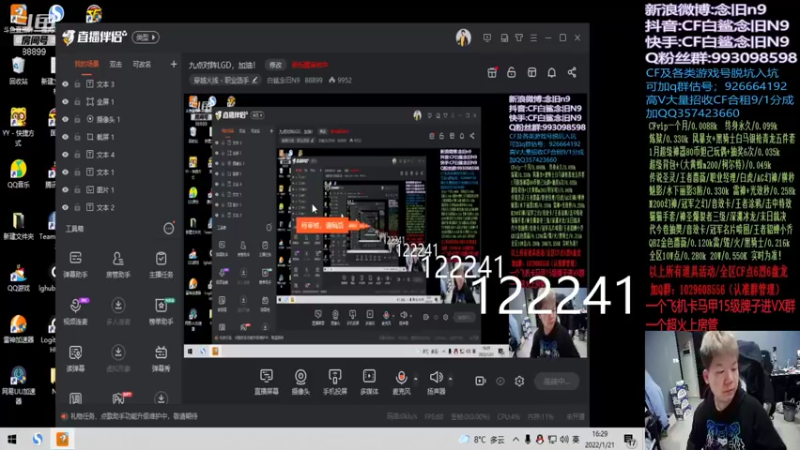Click the shirt skin icon in title bar
Image resolution: width=800 pixels, height=450 pixels.
coord(519,38)
